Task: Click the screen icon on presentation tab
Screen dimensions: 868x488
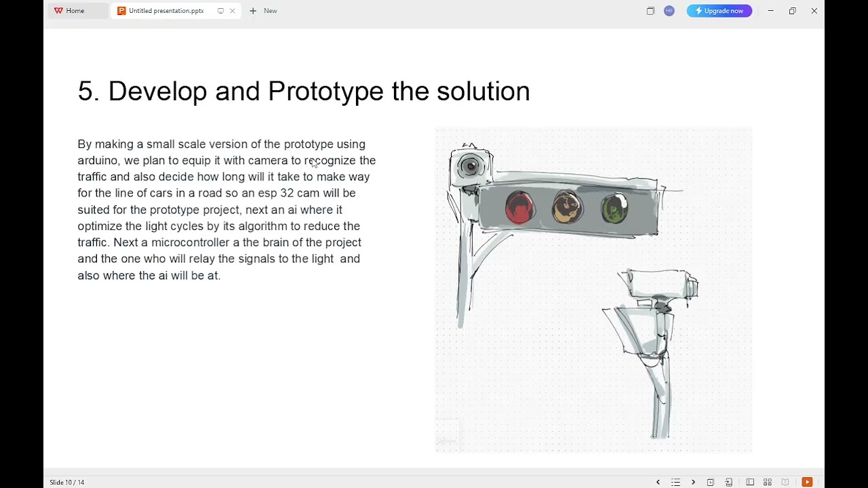Action: pyautogui.click(x=220, y=11)
